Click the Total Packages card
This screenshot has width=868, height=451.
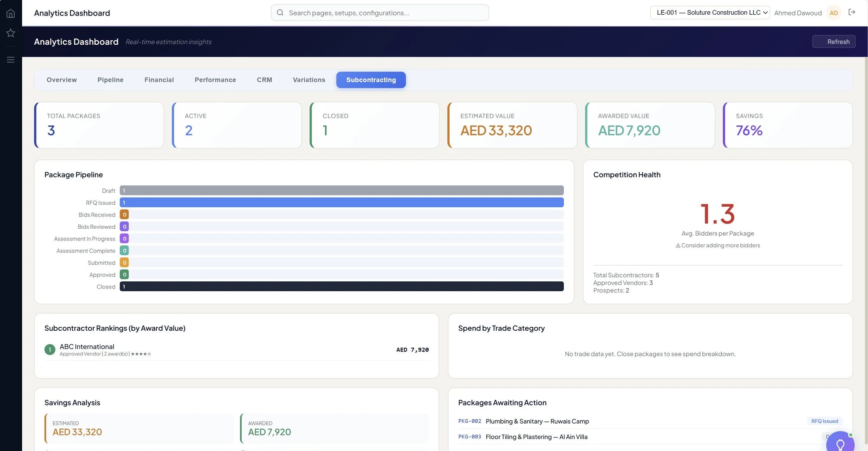click(x=99, y=125)
